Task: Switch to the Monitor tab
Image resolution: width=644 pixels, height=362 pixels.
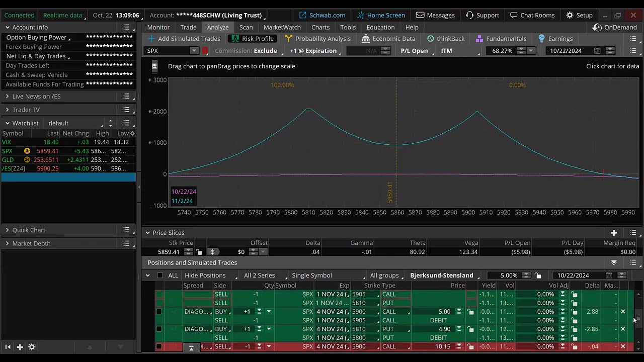Action: tap(158, 27)
